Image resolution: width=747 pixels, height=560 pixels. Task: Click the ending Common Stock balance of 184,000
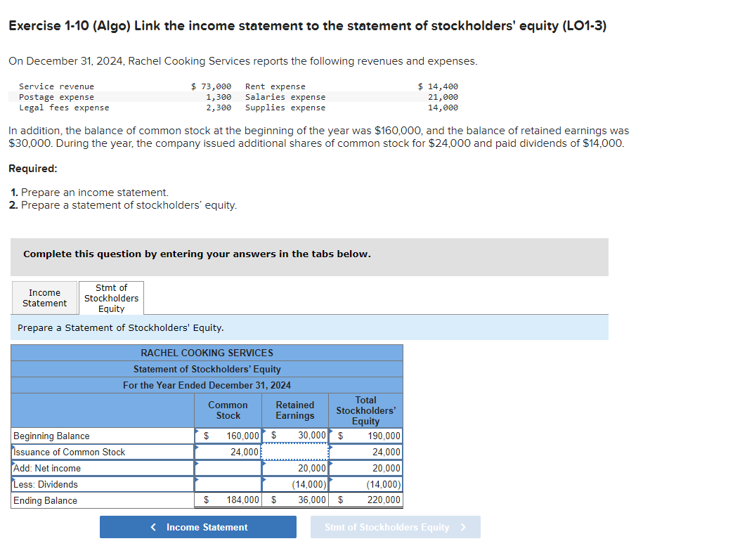(x=228, y=500)
